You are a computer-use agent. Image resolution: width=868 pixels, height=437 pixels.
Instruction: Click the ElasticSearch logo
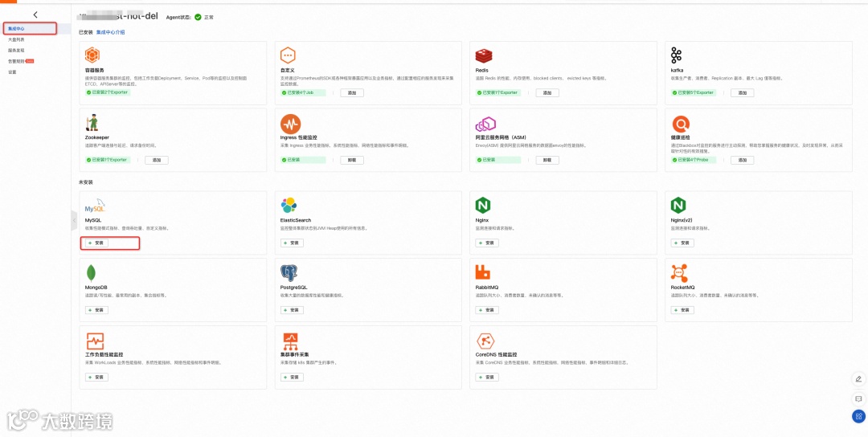click(289, 205)
